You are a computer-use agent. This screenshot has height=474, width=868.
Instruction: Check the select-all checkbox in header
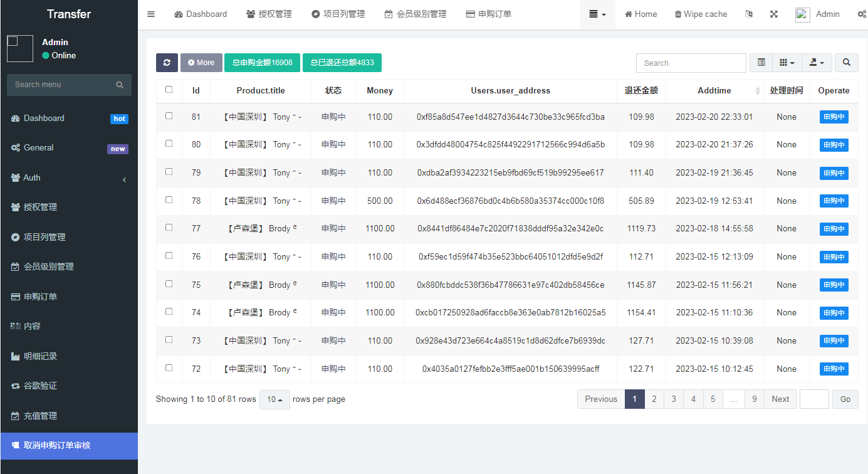click(169, 90)
